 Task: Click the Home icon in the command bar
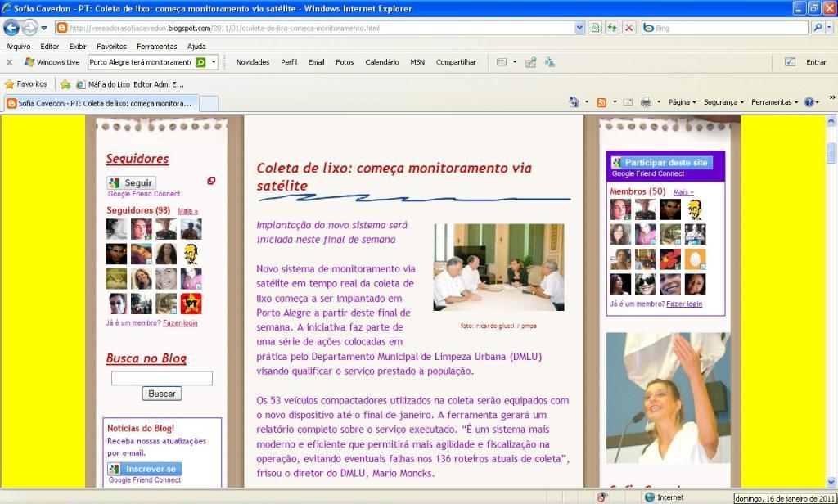[574, 102]
